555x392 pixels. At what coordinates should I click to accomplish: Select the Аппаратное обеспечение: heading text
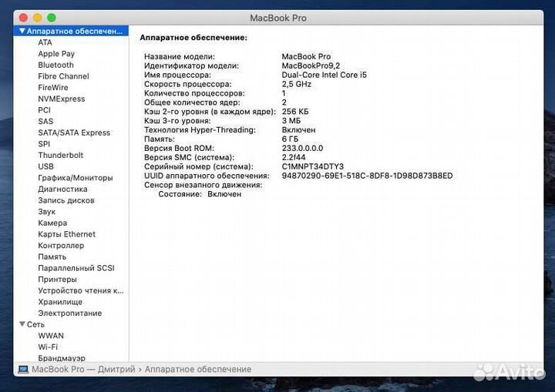coord(193,38)
